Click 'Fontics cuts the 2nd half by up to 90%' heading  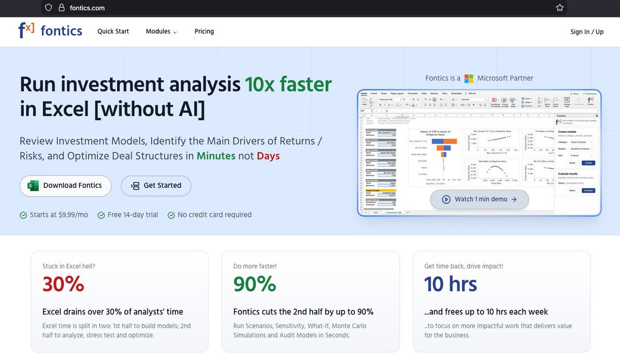[303, 312]
